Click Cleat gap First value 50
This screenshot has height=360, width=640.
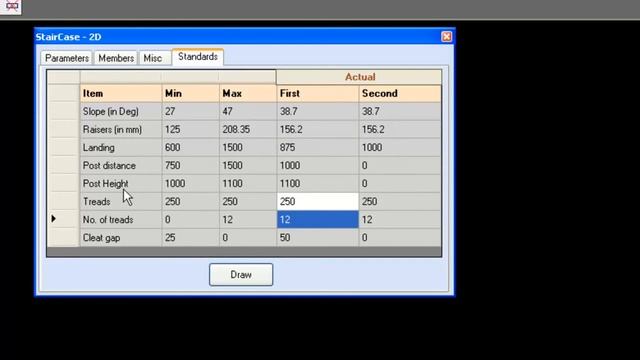[318, 238]
